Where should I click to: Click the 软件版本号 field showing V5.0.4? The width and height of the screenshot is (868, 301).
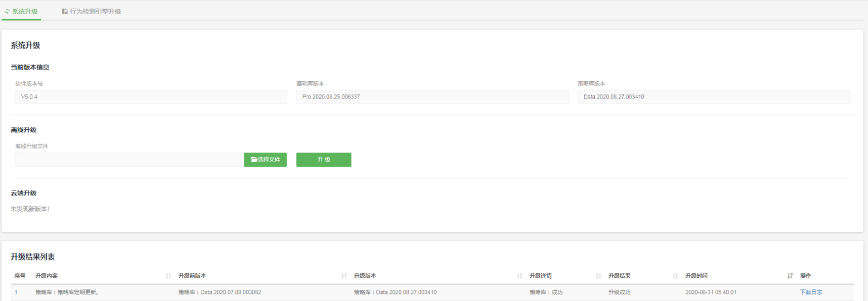point(151,97)
